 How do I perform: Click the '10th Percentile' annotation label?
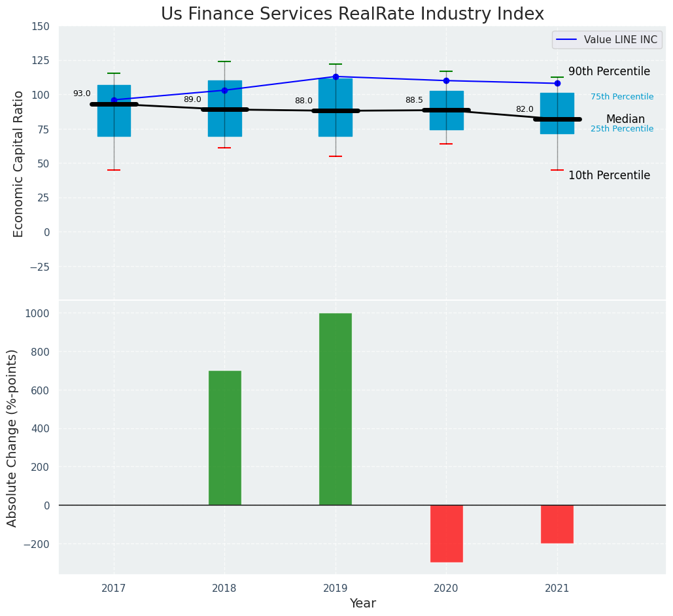pos(609,175)
